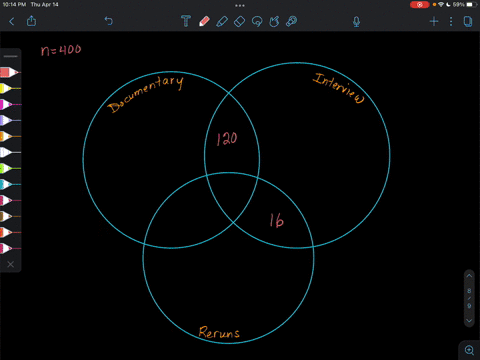Tap the "Reruns" circle label
The height and width of the screenshot is (360, 480).
(x=219, y=332)
